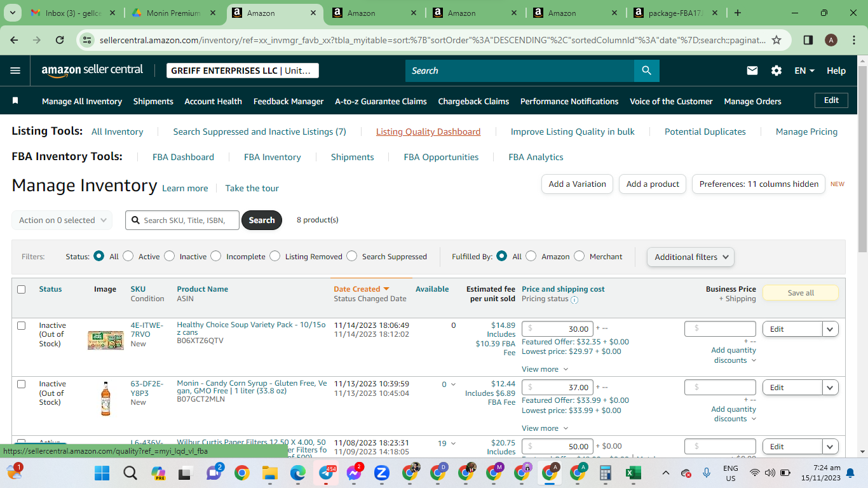
Task: Select the Inactive status radio button
Action: 169,256
